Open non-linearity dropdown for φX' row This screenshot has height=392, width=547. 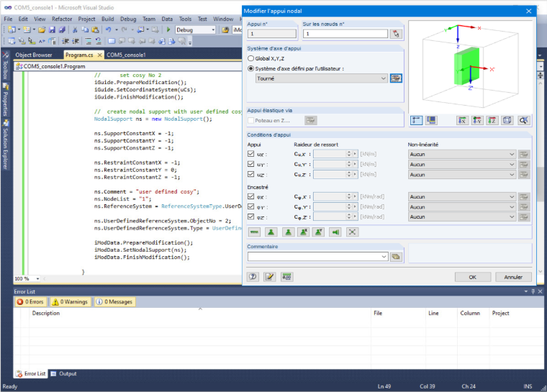(x=462, y=196)
